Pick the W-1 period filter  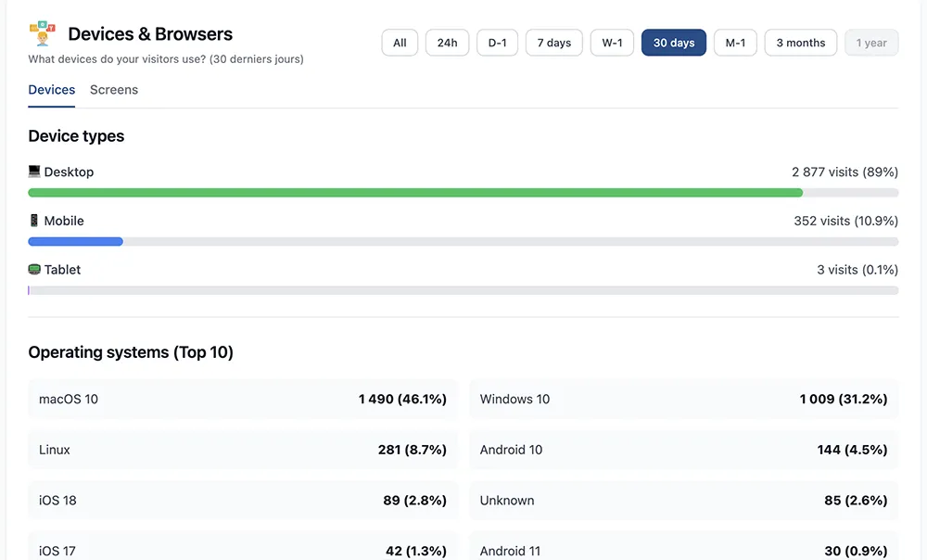coord(612,43)
